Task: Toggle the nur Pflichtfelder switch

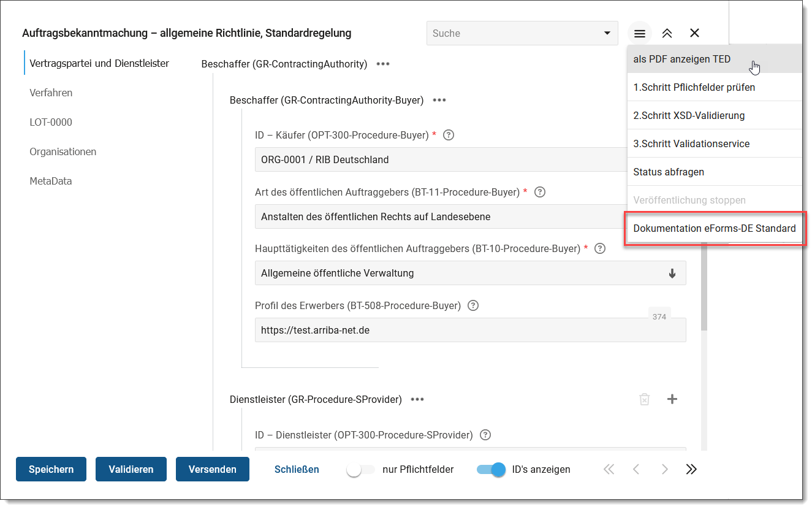Action: coord(360,470)
